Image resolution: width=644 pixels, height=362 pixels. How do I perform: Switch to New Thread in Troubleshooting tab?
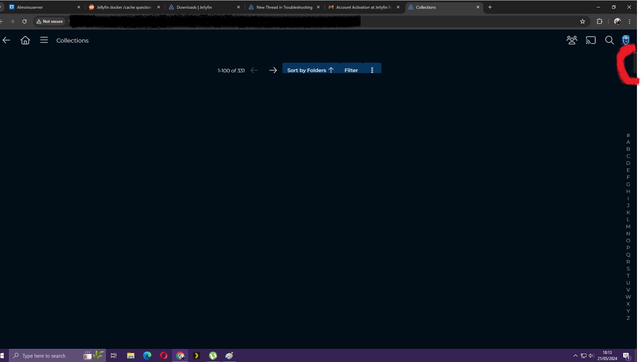click(284, 7)
